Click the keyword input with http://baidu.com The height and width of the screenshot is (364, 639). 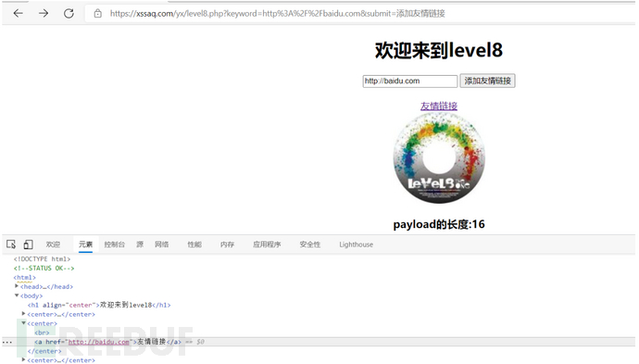[410, 82]
